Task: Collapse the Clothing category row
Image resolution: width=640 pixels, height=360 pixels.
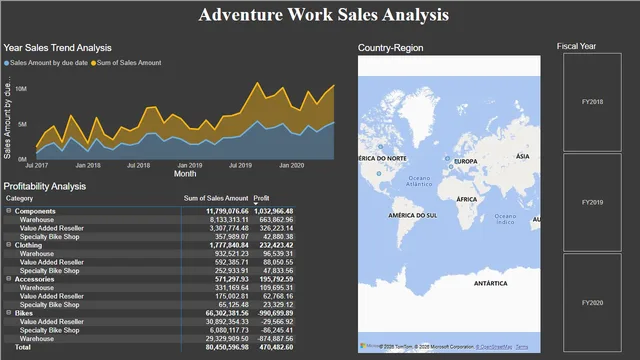Action: 9,244
